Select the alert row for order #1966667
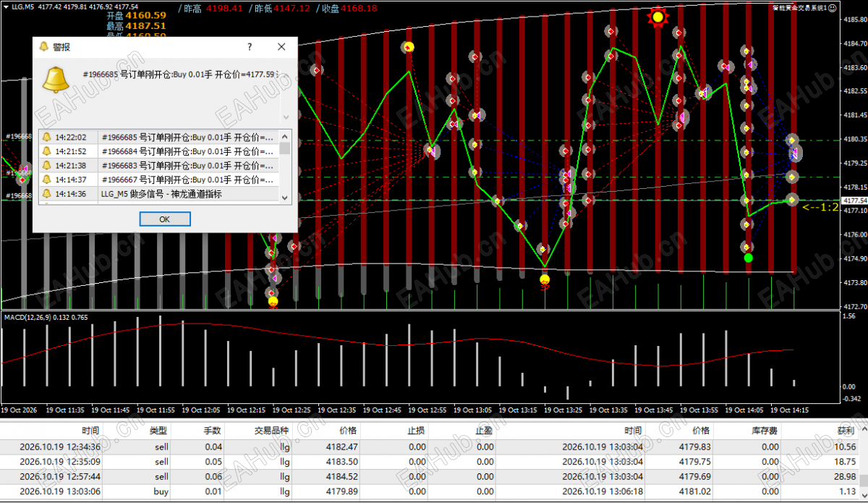This screenshot has width=868, height=503. point(159,179)
